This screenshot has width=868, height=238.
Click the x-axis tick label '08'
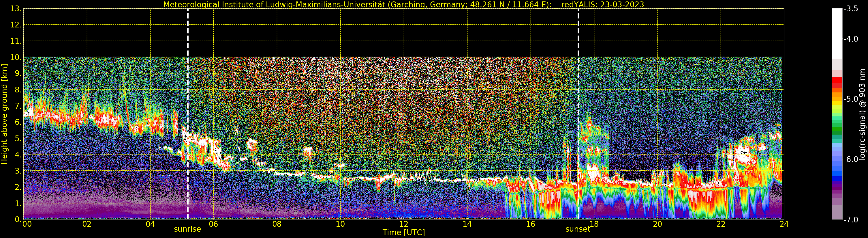277,224
